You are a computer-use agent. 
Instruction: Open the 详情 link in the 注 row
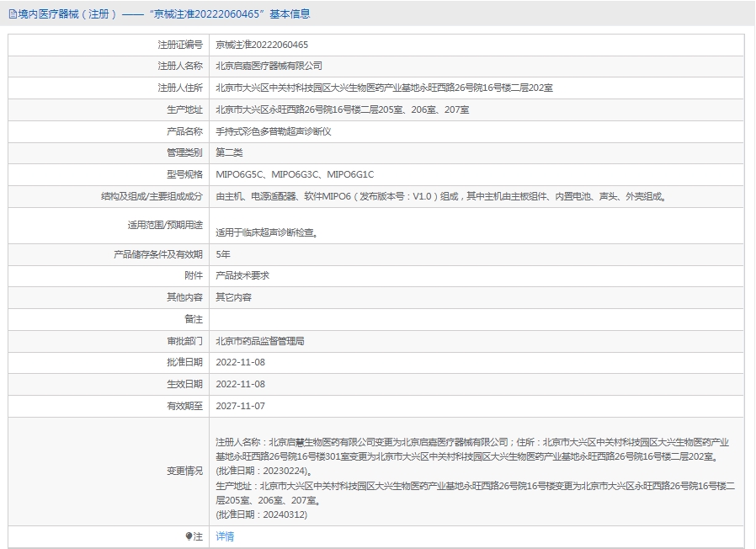[225, 536]
